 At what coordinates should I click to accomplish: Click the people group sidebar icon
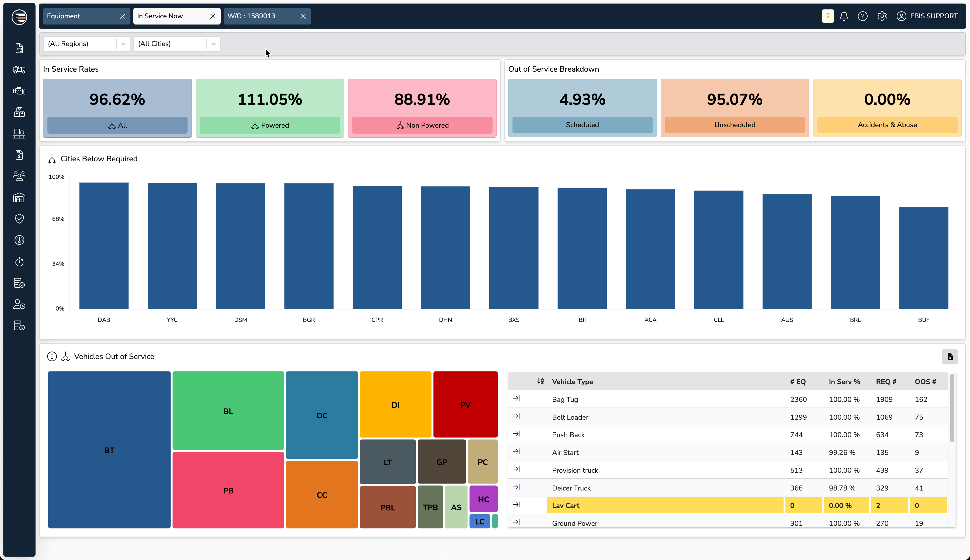coord(19,176)
